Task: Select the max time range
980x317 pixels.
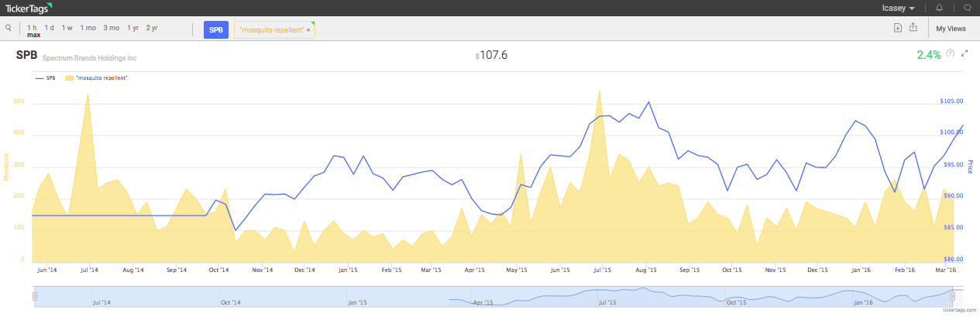Action: pyautogui.click(x=33, y=36)
